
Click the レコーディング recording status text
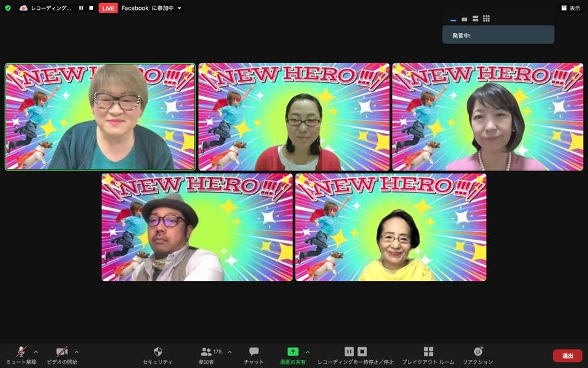coord(51,8)
